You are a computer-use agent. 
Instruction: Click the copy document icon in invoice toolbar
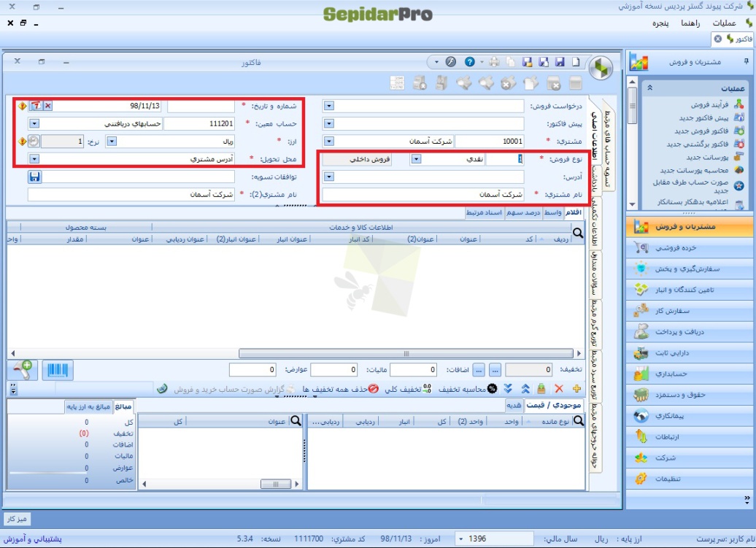tap(511, 62)
